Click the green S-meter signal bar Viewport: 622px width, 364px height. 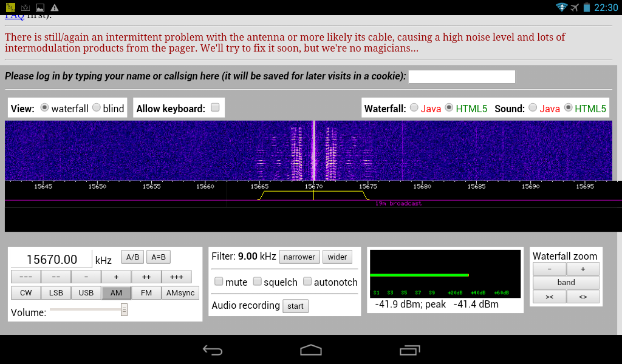point(419,275)
